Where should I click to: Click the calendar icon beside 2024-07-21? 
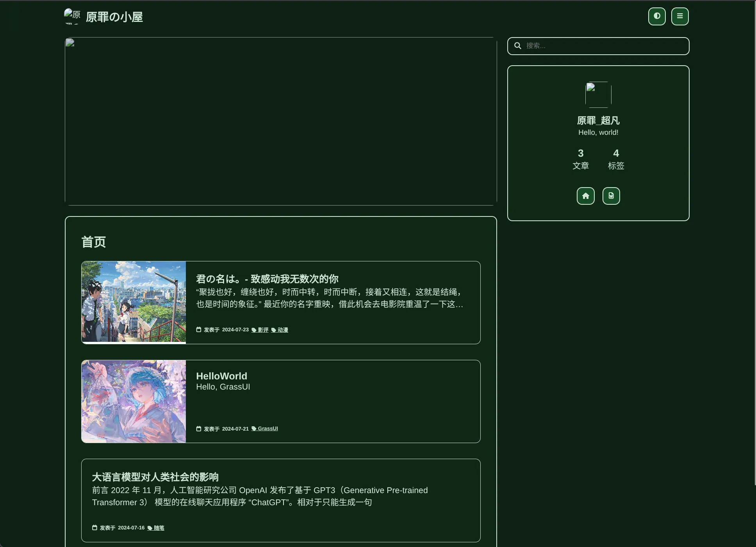coord(199,429)
